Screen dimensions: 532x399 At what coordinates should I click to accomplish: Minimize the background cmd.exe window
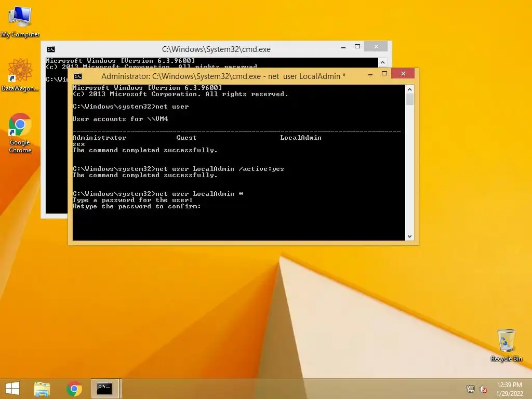[x=343, y=47]
